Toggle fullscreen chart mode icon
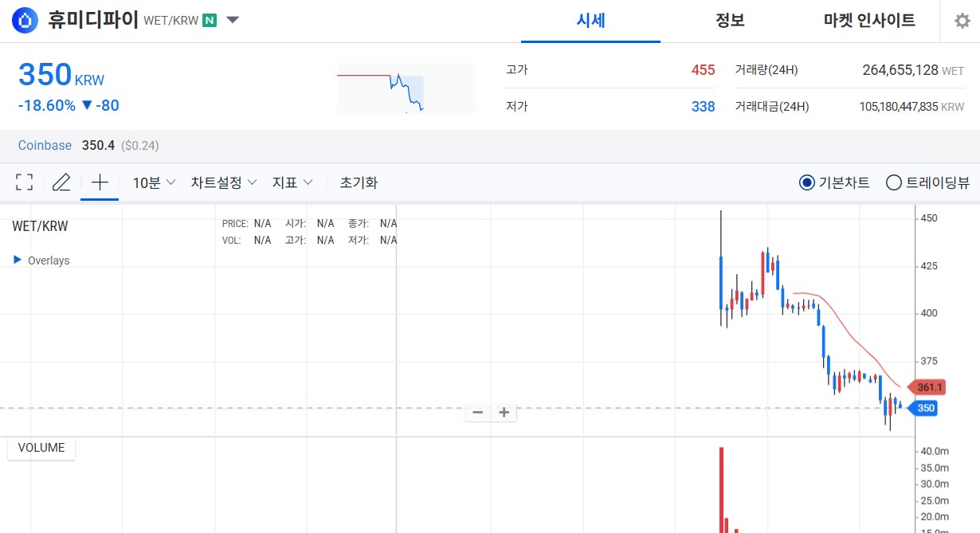Viewport: 980px width, 533px height. [25, 182]
